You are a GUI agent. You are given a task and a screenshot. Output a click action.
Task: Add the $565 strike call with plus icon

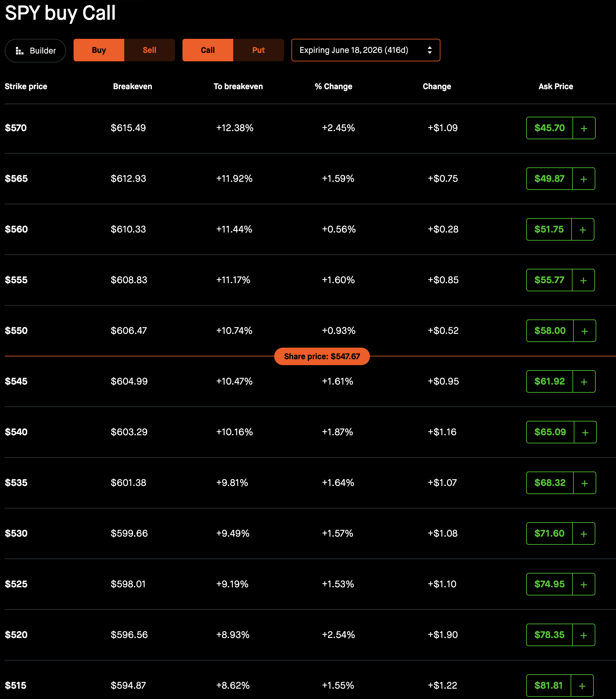[x=583, y=179]
